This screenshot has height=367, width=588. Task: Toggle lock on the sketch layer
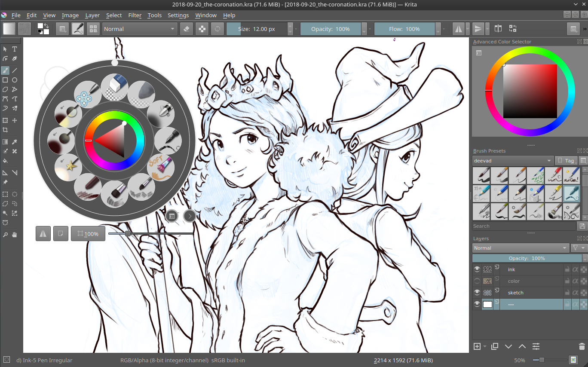pos(567,293)
